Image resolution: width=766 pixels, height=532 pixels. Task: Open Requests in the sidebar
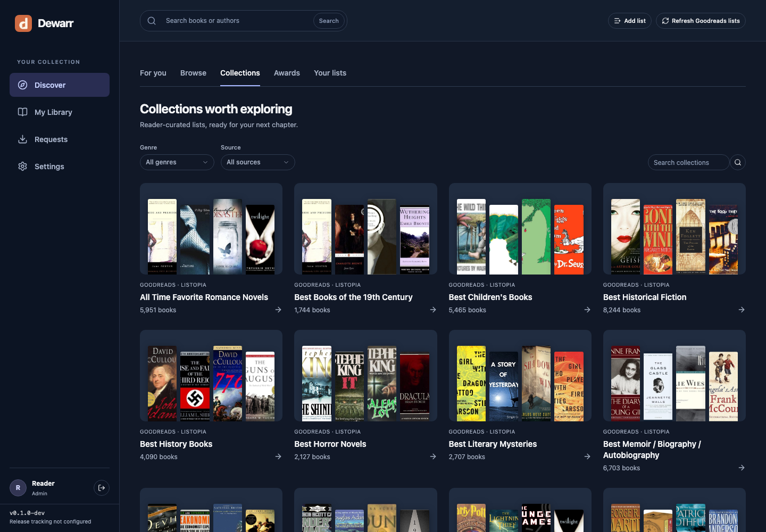pyautogui.click(x=60, y=139)
